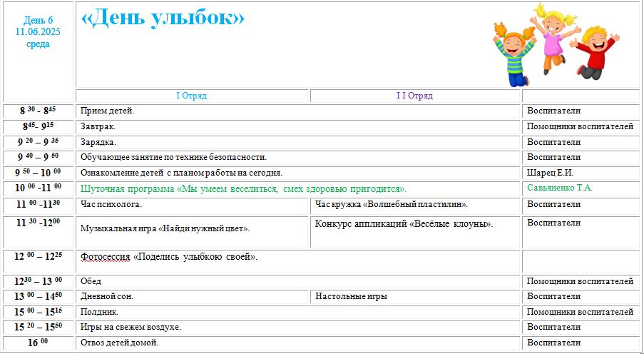644x354 pixels.
Task: Click the time cell '15 20 – 15 50'
Action: 39,328
